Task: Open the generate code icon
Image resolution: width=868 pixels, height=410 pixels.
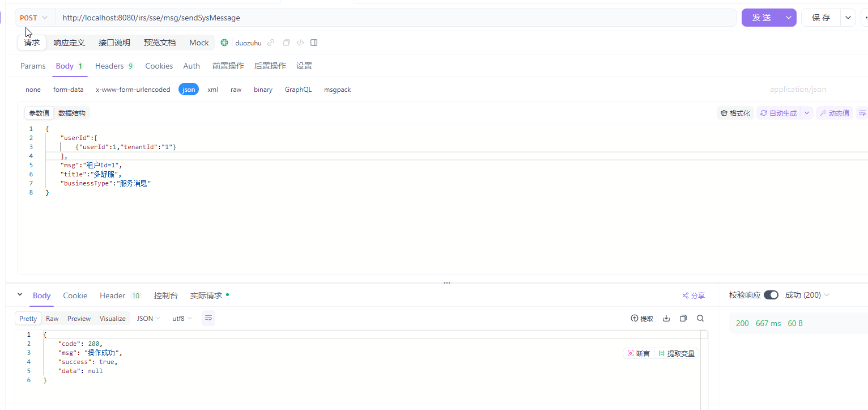Action: 300,43
